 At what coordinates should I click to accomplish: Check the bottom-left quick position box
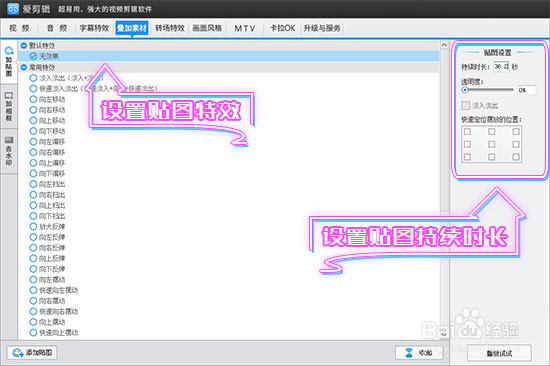(468, 157)
